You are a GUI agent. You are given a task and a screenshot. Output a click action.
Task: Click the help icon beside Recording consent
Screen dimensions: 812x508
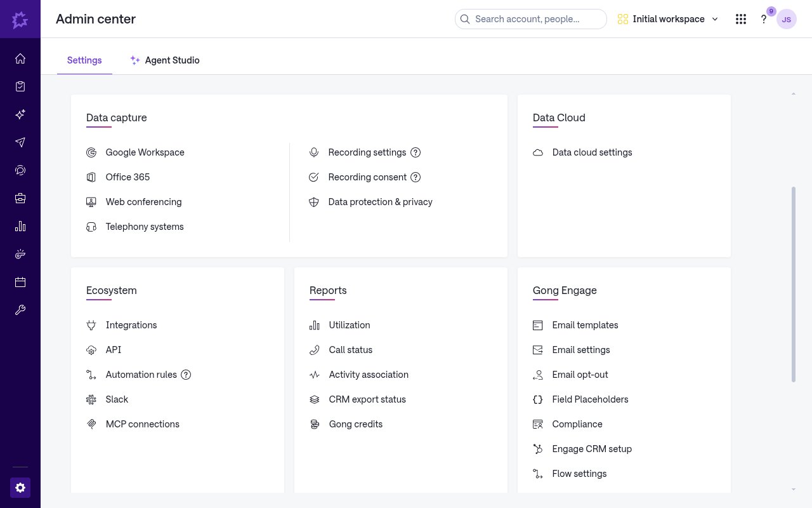[x=416, y=177]
